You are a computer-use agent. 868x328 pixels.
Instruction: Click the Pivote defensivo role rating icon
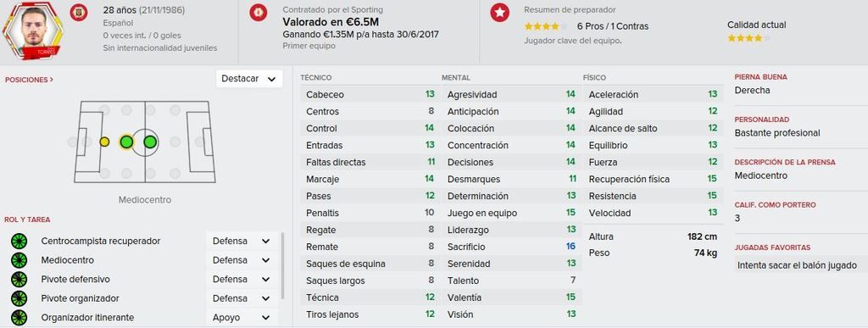(x=19, y=280)
